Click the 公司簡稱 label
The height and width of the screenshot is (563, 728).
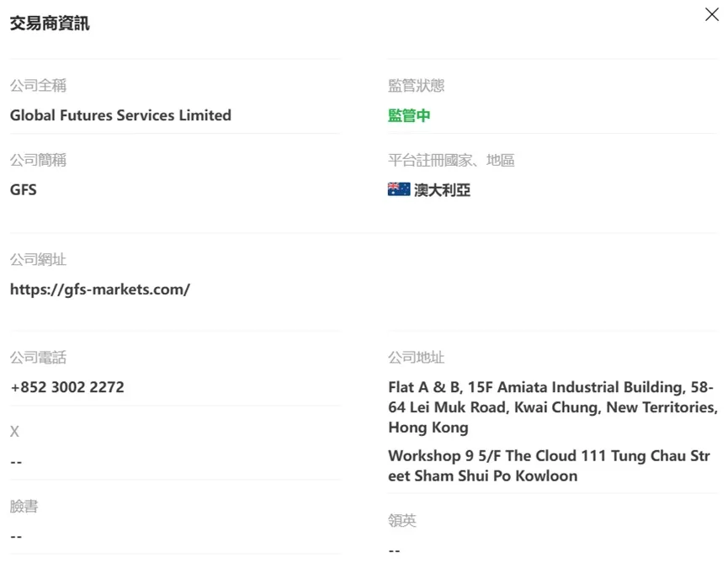[38, 160]
